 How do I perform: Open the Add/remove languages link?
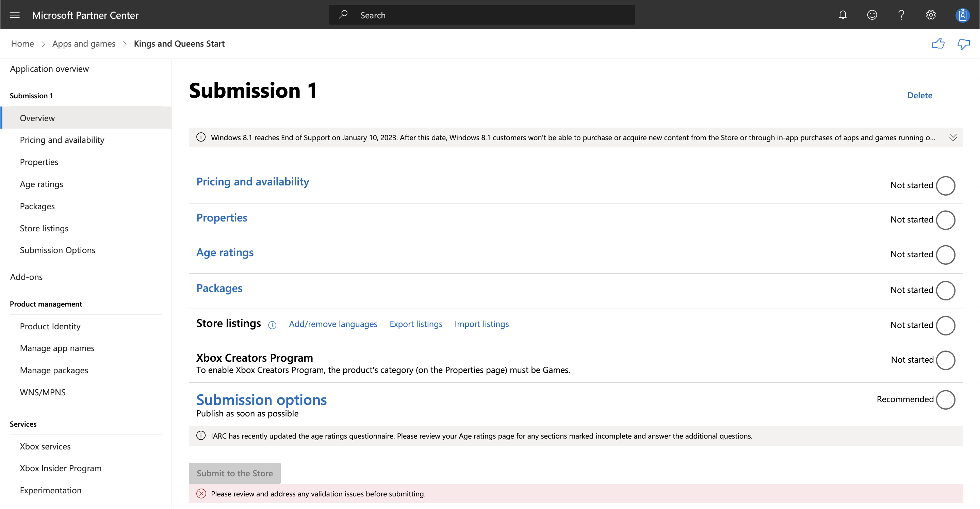point(333,324)
